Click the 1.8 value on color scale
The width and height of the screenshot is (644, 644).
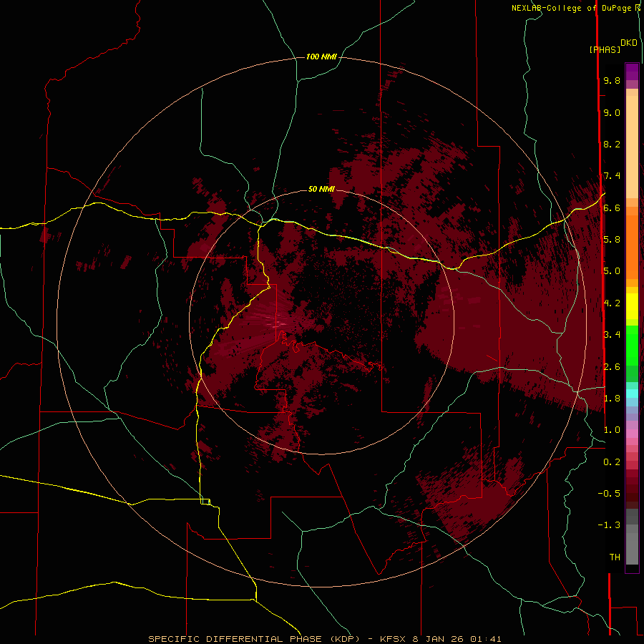click(612, 398)
